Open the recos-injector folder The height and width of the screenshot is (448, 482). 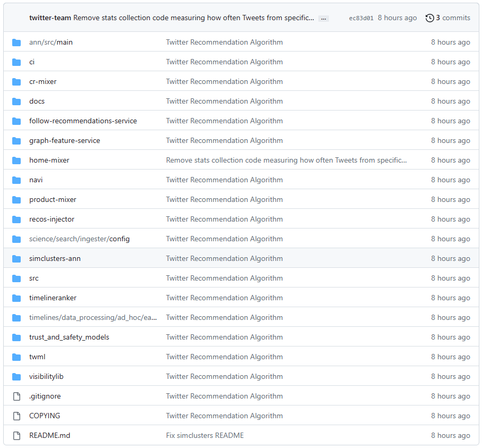[52, 219]
